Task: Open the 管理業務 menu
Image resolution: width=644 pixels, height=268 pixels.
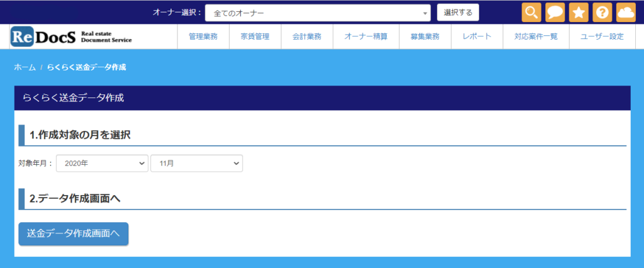Action: tap(203, 36)
